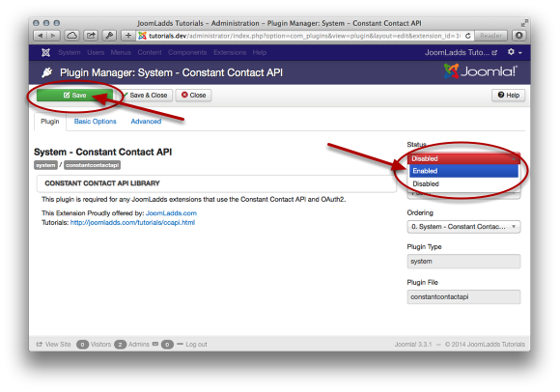Click the Close button with red icon
The width and height of the screenshot is (560, 392).
193,95
